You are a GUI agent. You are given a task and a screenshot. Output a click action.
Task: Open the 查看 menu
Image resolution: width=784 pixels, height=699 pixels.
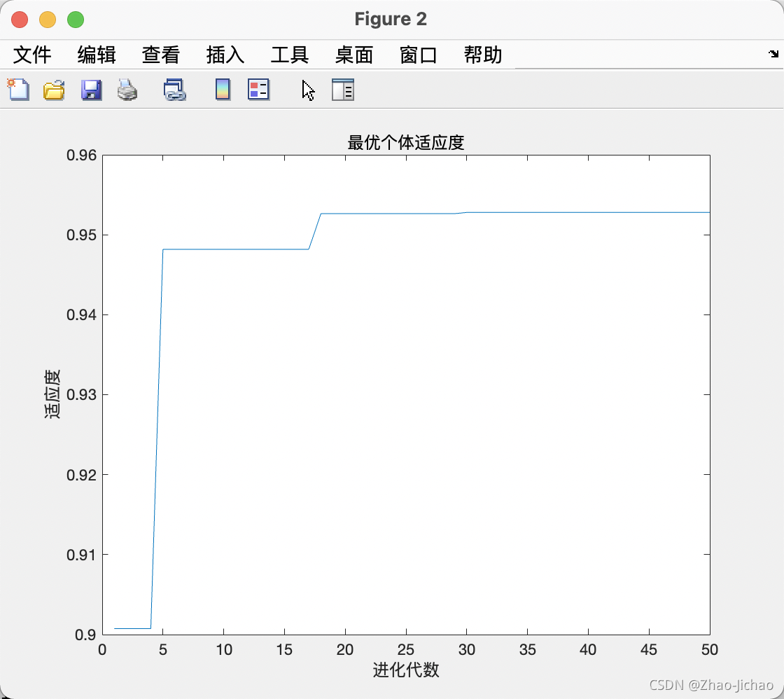tap(160, 55)
